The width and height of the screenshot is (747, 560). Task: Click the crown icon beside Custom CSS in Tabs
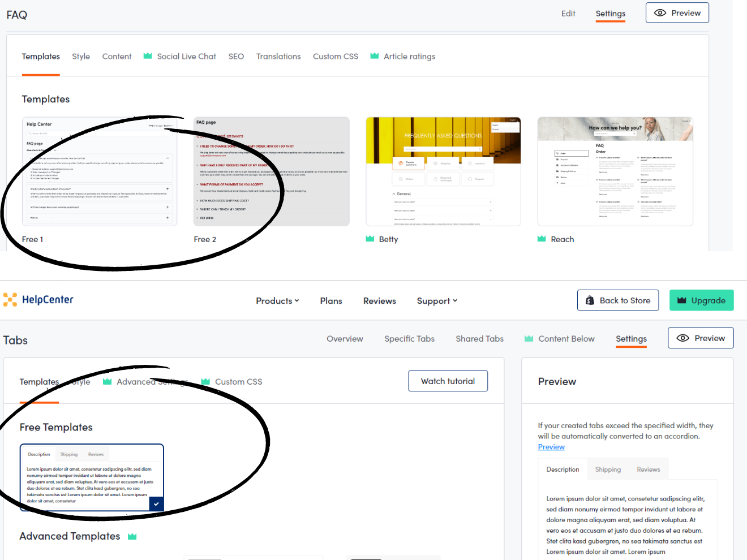click(205, 381)
